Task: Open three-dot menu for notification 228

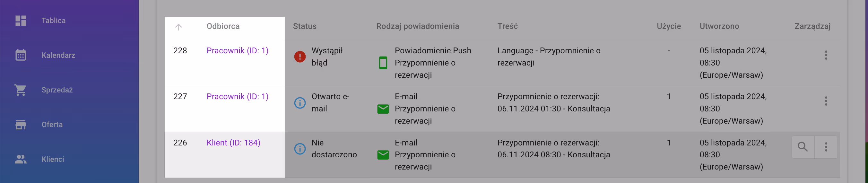Action: [x=826, y=55]
